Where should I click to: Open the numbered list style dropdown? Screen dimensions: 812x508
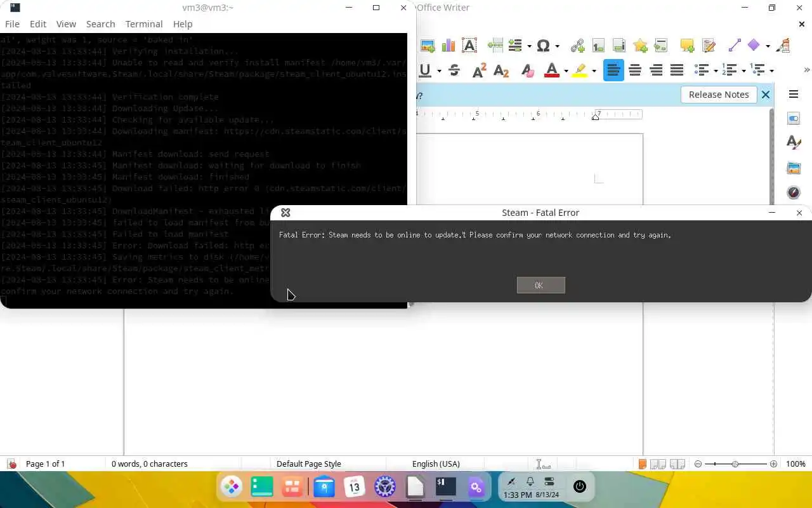[x=743, y=70]
